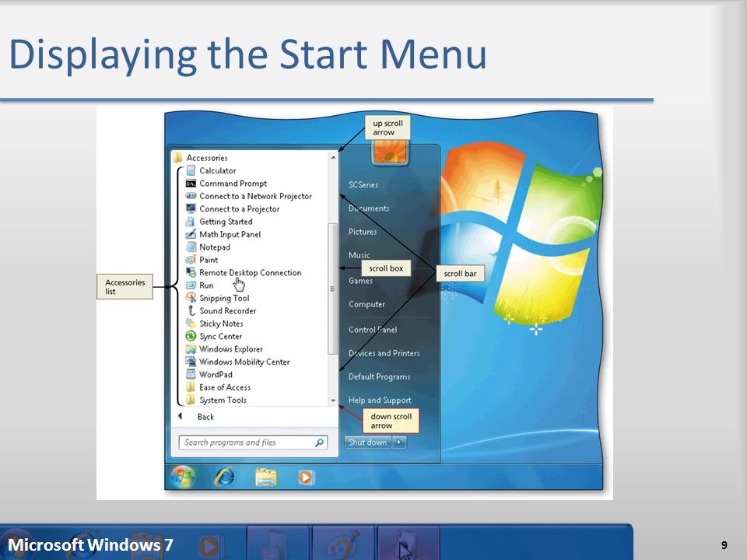Expand the Ease of Access folder
Screen dimensions: 747x560
click(x=218, y=387)
